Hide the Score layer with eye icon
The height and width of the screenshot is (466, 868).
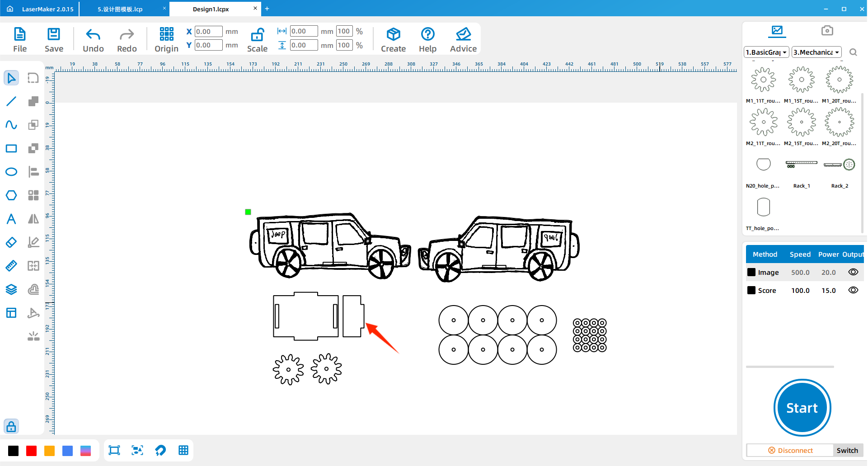[853, 290]
